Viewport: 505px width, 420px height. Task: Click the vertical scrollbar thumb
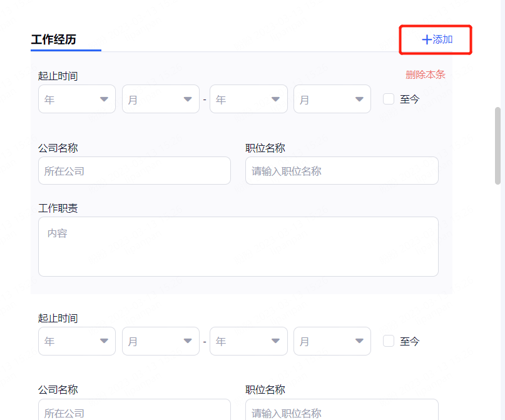[498, 145]
